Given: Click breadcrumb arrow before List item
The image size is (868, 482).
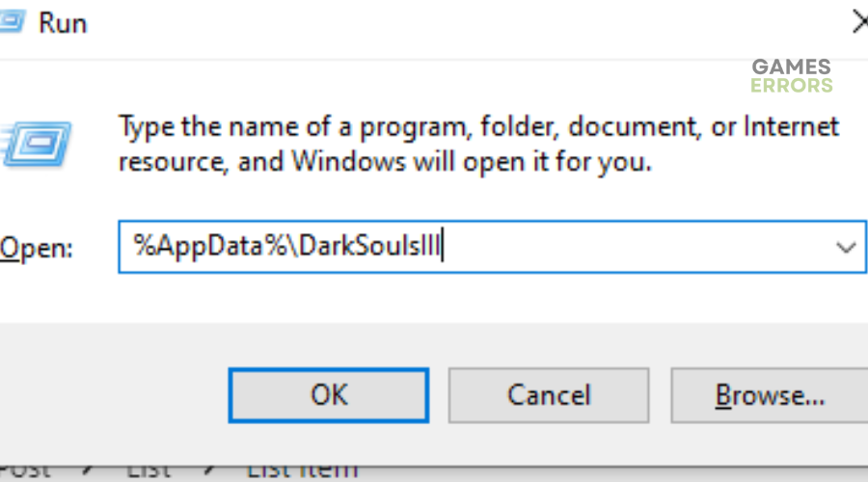Looking at the screenshot, I should (x=208, y=471).
